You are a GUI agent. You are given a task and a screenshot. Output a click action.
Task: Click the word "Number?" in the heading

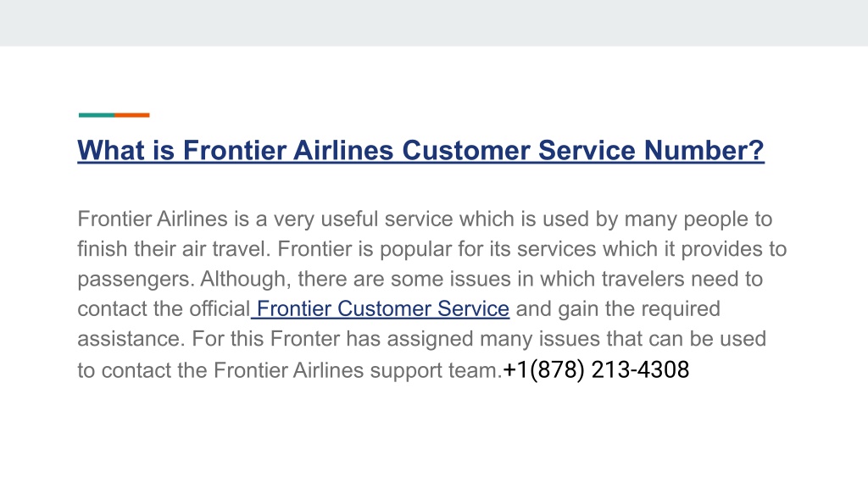pyautogui.click(x=704, y=151)
